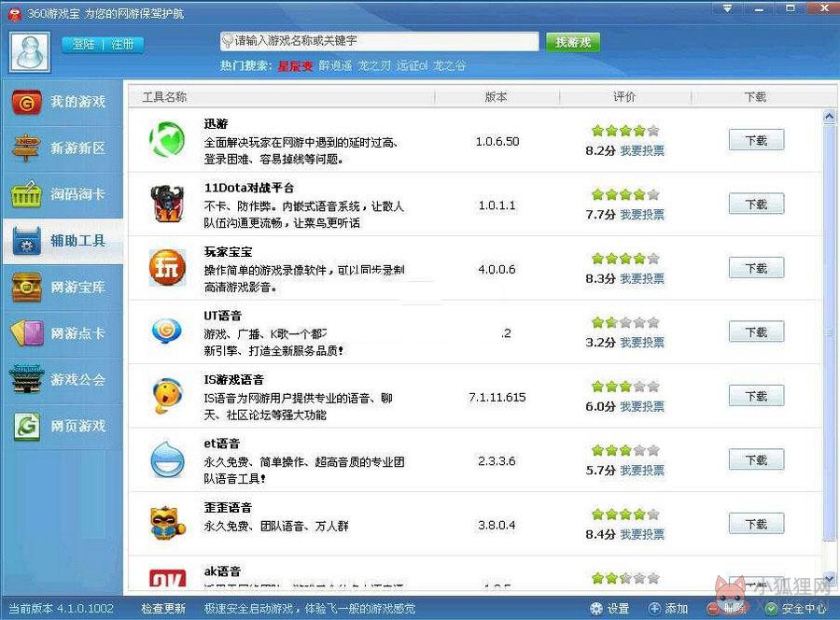
Task: Open 网游宝库 in the sidebar
Action: tap(63, 288)
